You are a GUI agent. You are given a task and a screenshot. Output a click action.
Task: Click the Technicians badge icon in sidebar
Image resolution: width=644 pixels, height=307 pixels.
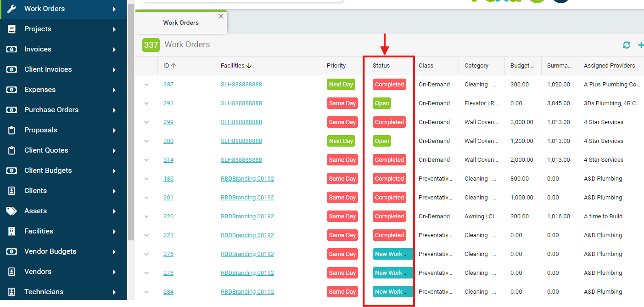11,292
